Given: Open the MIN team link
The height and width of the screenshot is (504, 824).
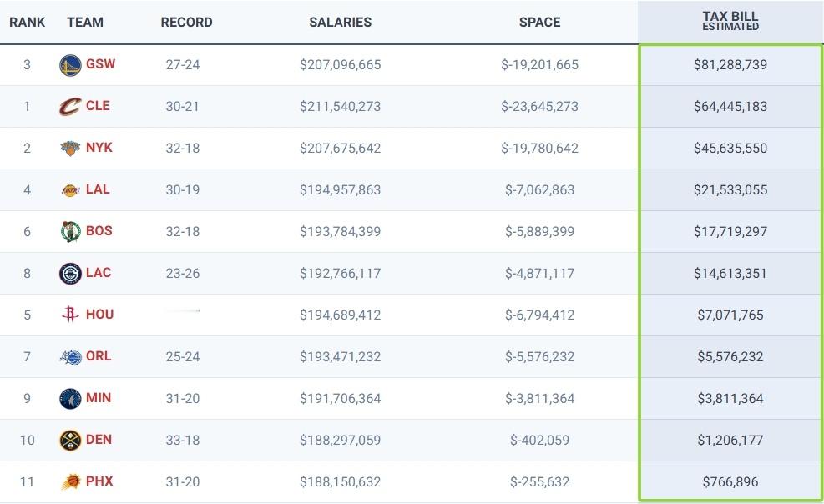Looking at the screenshot, I should 99,397.
